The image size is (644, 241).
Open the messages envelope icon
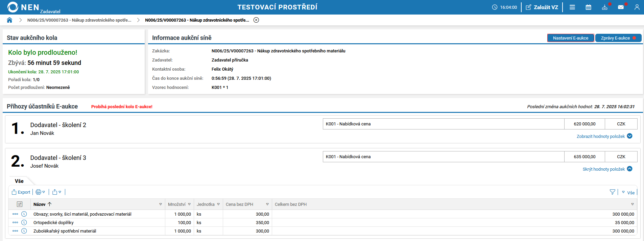point(621,7)
